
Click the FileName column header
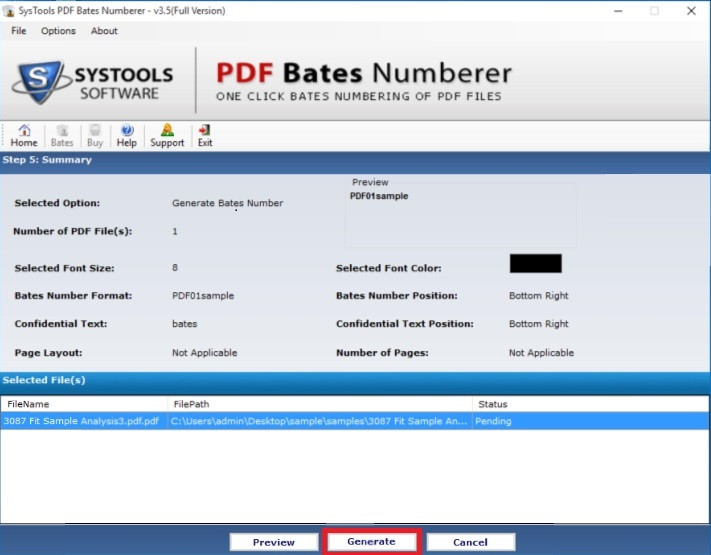84,404
